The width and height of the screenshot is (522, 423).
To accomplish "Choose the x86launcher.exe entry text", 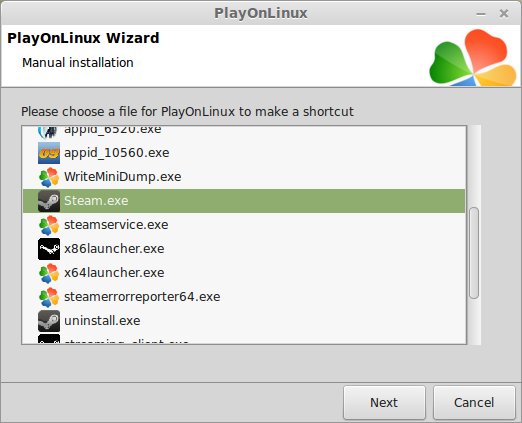I will 114,249.
